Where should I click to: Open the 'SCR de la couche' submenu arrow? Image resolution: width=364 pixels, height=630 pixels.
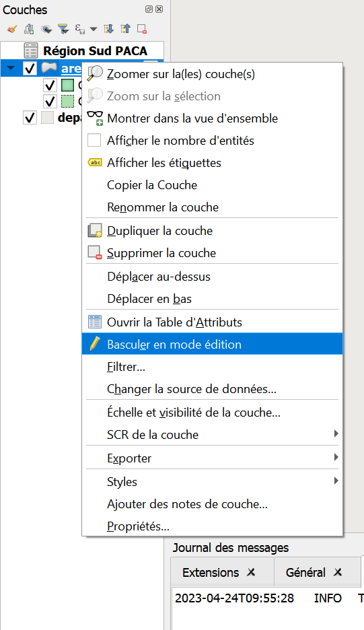tap(336, 433)
